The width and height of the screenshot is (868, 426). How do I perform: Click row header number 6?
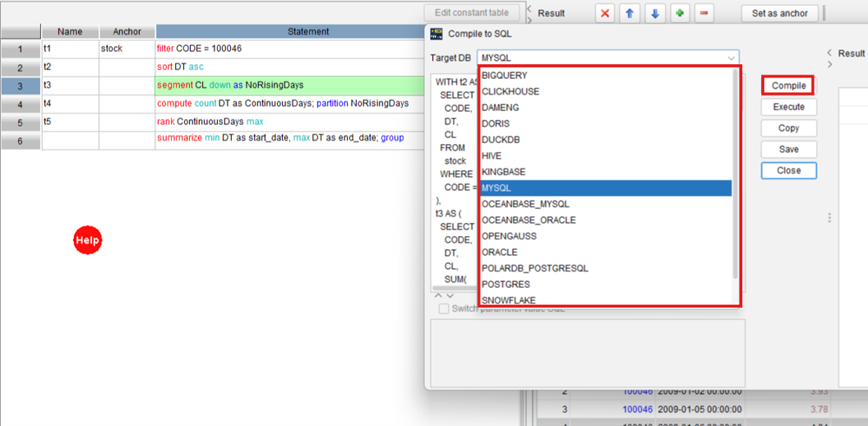[x=21, y=141]
